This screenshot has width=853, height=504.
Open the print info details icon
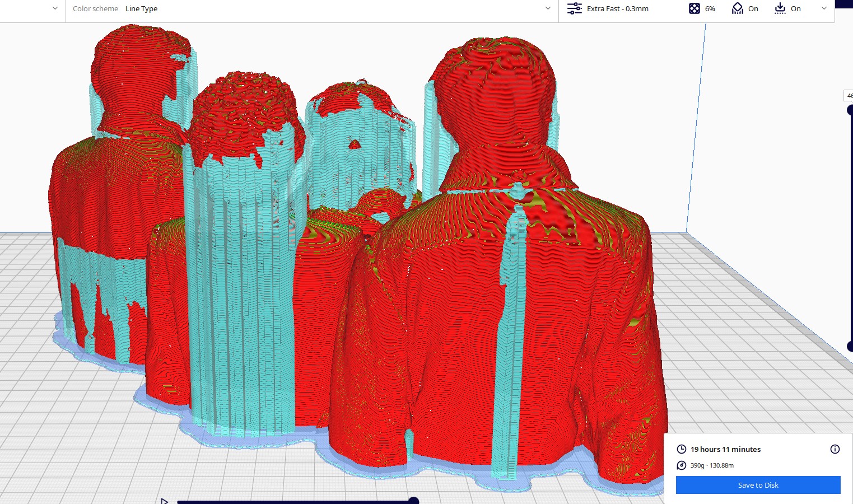[835, 449]
